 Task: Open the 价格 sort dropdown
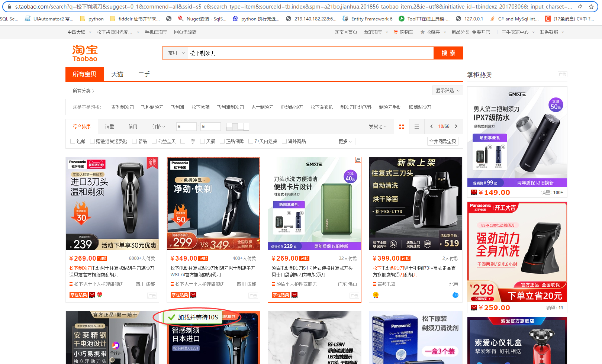coord(158,127)
